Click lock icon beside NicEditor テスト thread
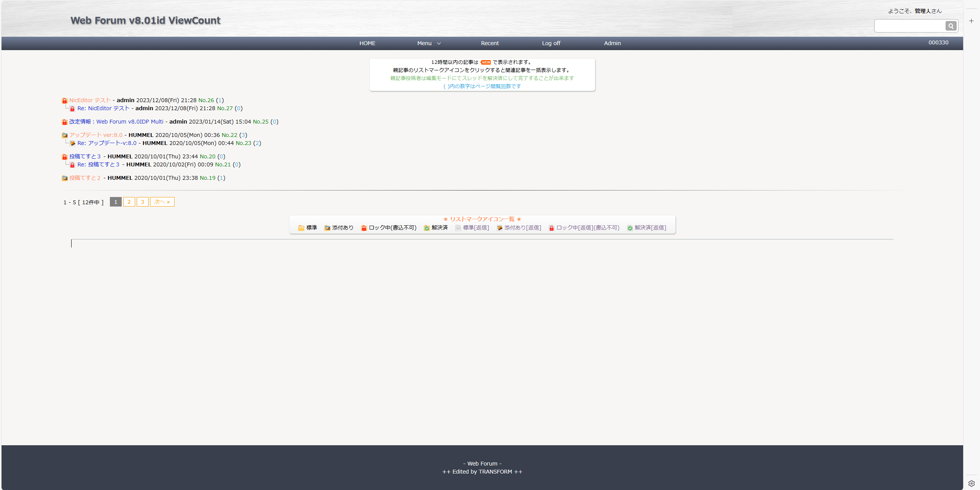Viewport: 980px width, 490px height. [64, 101]
